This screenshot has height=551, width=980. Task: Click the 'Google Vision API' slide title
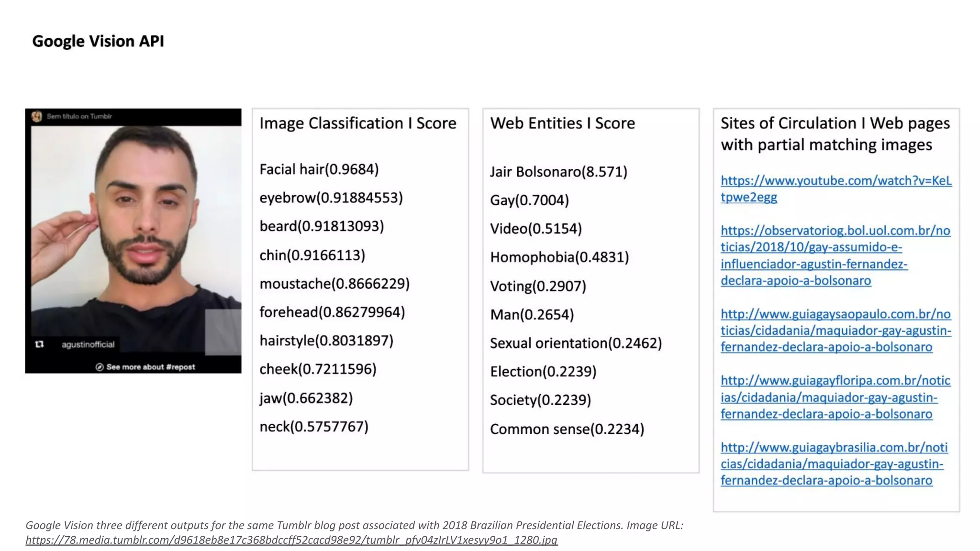(98, 41)
